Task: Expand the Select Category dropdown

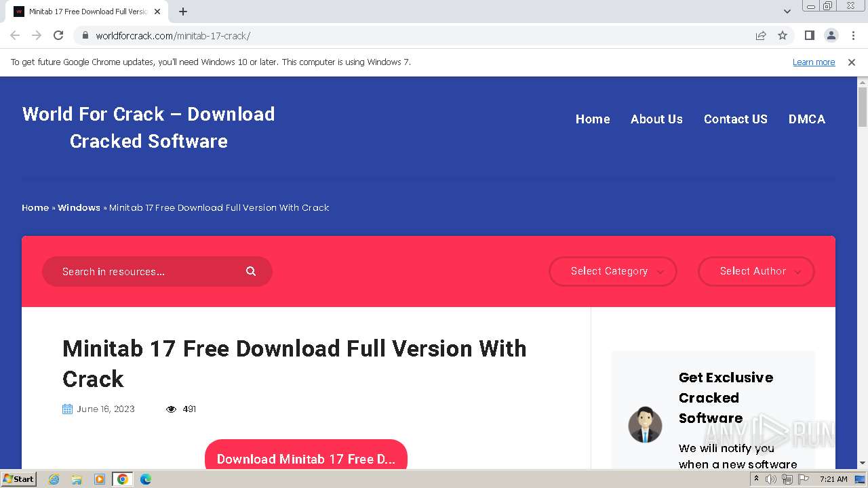Action: [x=613, y=271]
